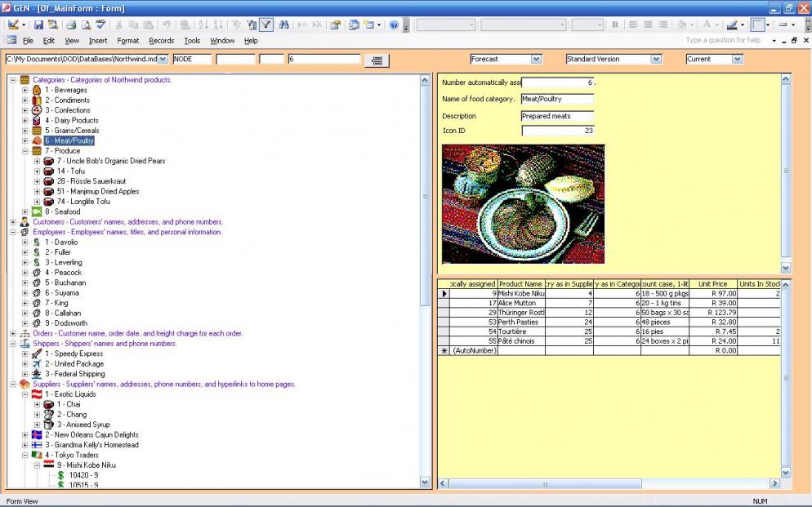The width and height of the screenshot is (812, 507).
Task: Open Microsoft Access Help question icon
Action: pyautogui.click(x=394, y=24)
